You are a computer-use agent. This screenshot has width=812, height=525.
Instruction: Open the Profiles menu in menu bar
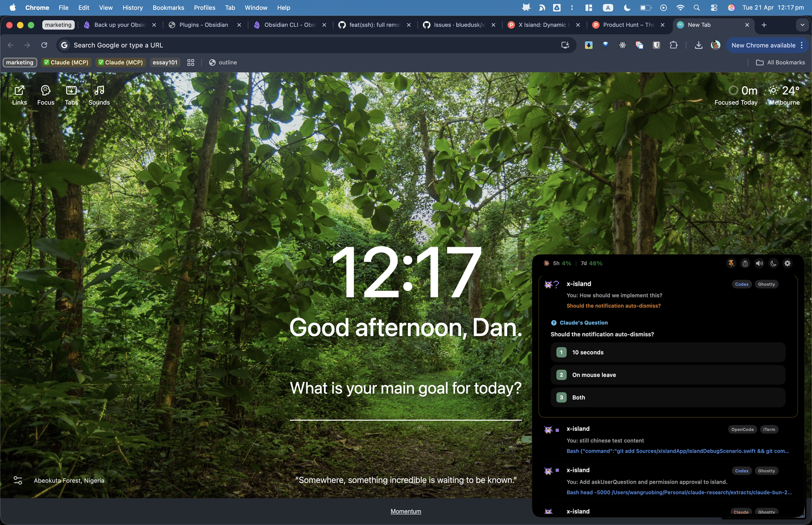[204, 8]
